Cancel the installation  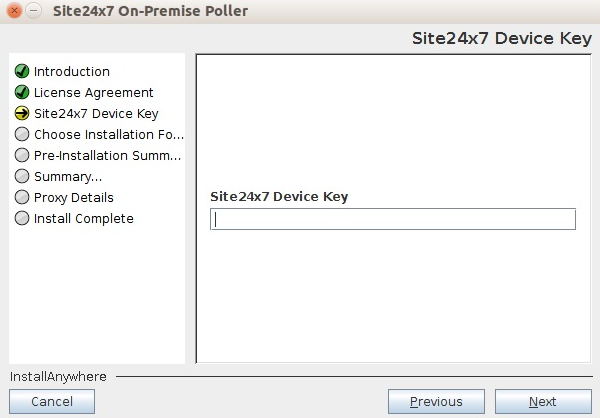click(52, 402)
